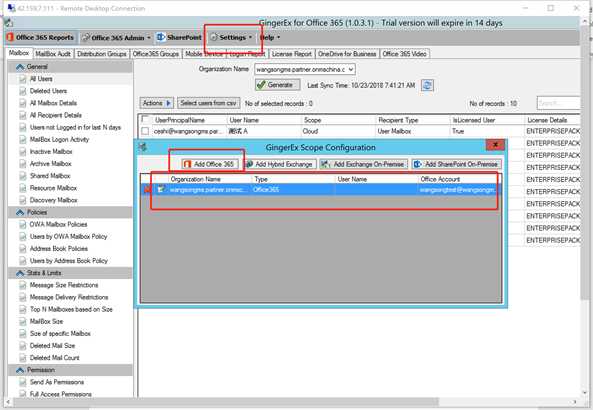The image size is (593, 410).
Task: Click the UserPrincipalName column header
Action: [x=189, y=120]
